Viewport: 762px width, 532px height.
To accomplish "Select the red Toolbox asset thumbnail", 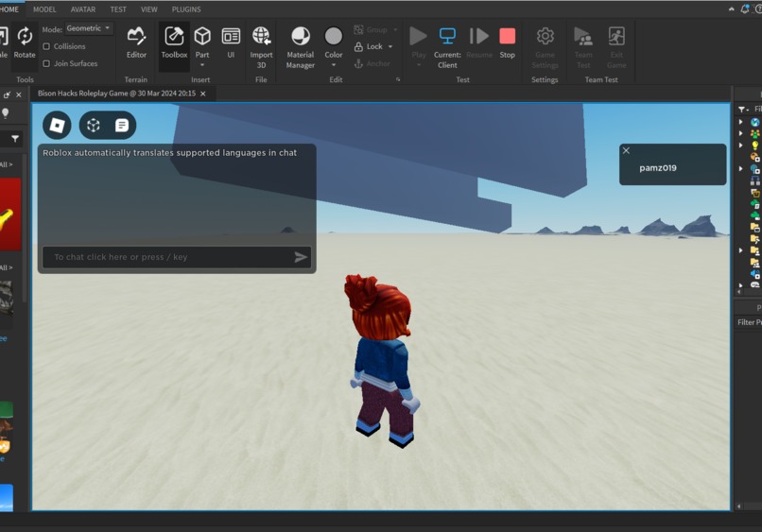I will (10, 214).
